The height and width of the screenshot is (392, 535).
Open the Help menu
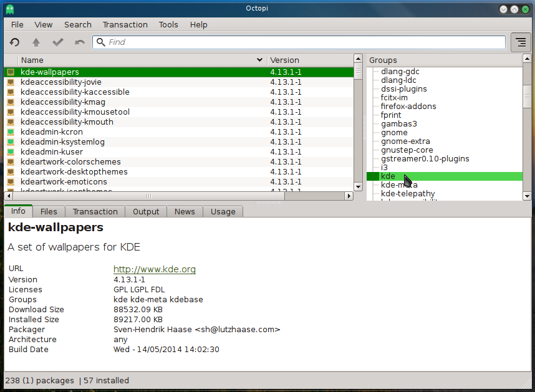click(198, 25)
